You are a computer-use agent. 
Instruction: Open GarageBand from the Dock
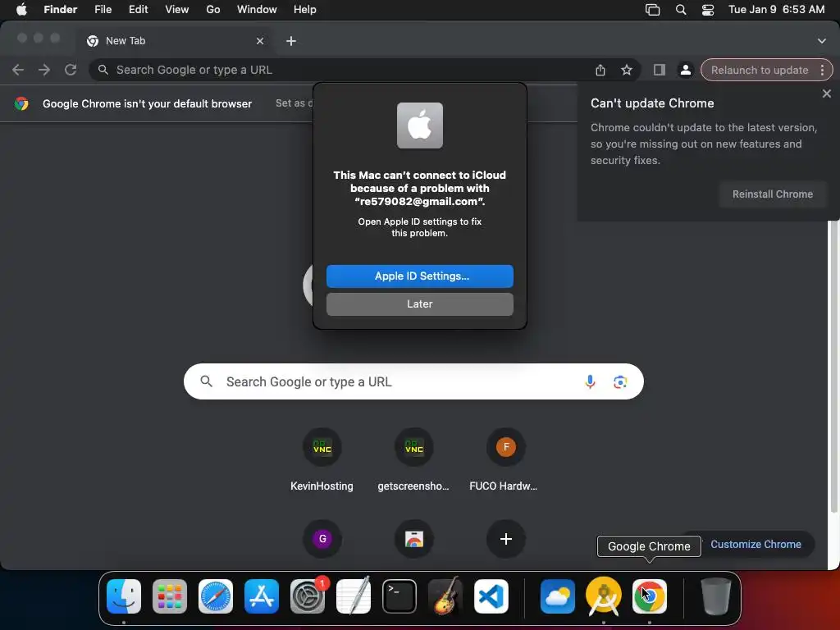click(x=445, y=596)
